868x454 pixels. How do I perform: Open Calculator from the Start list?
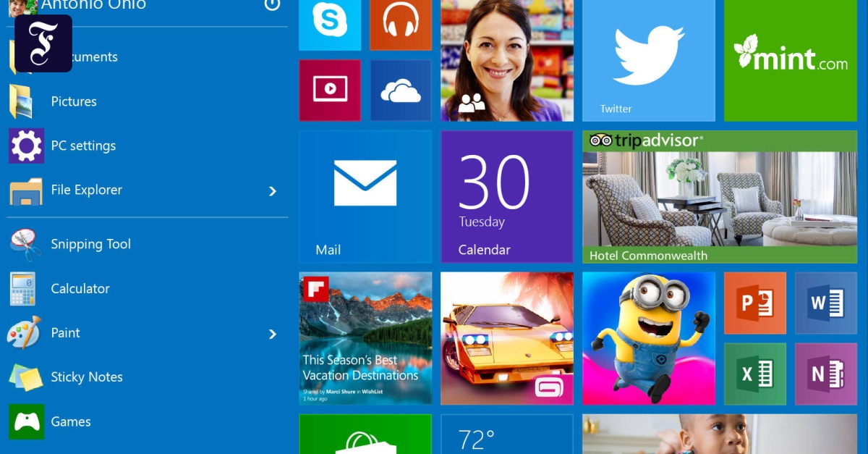pos(80,289)
